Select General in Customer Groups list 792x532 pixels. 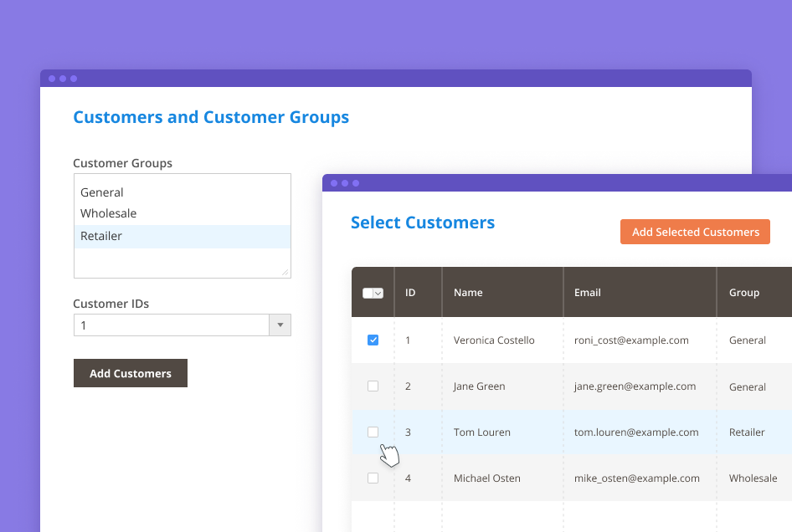[x=102, y=192]
